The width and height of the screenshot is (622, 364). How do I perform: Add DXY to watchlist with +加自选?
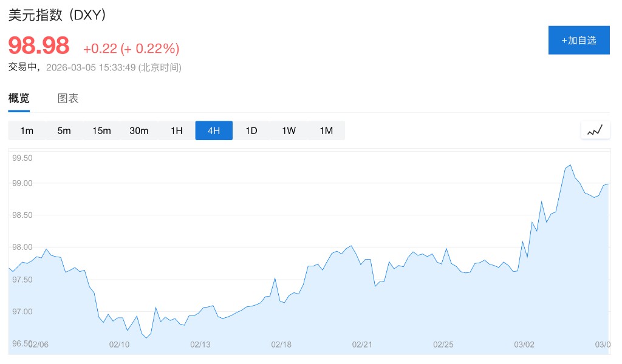(x=579, y=40)
